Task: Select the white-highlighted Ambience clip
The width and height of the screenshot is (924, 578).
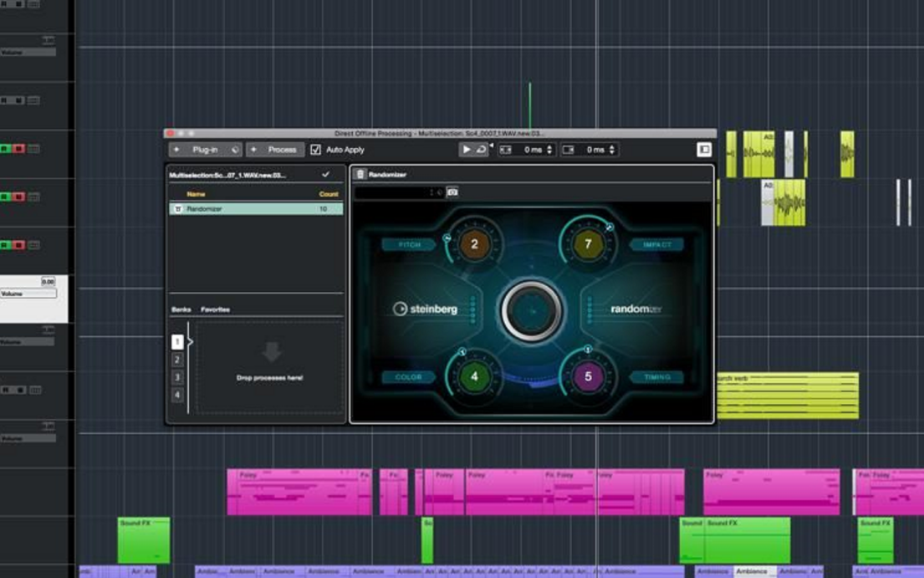Action: [x=754, y=571]
